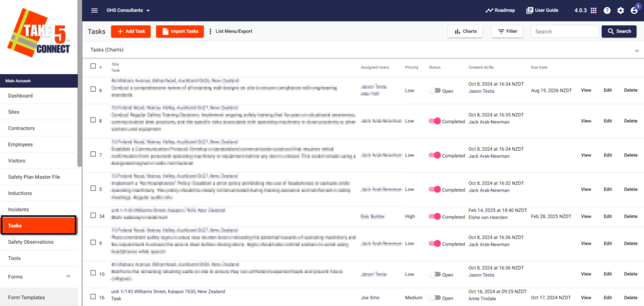This screenshot has width=644, height=306.
Task: Select Tasks in the sidebar
Action: [38, 225]
